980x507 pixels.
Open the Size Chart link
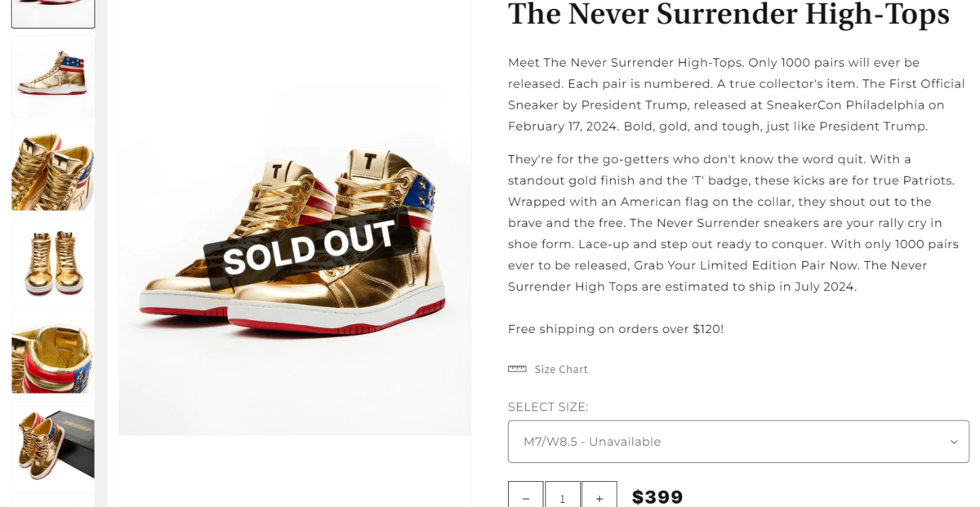(x=561, y=370)
